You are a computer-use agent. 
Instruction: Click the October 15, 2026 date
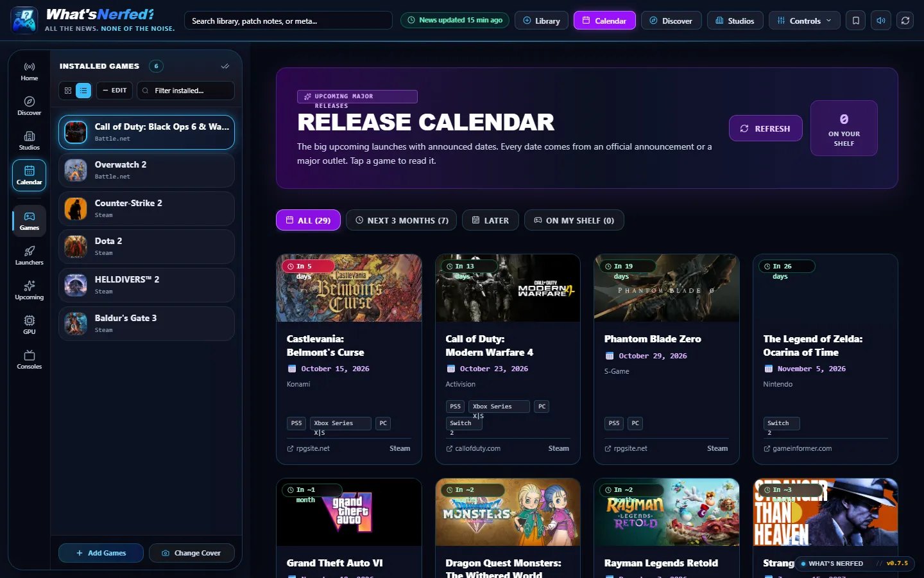click(x=335, y=369)
